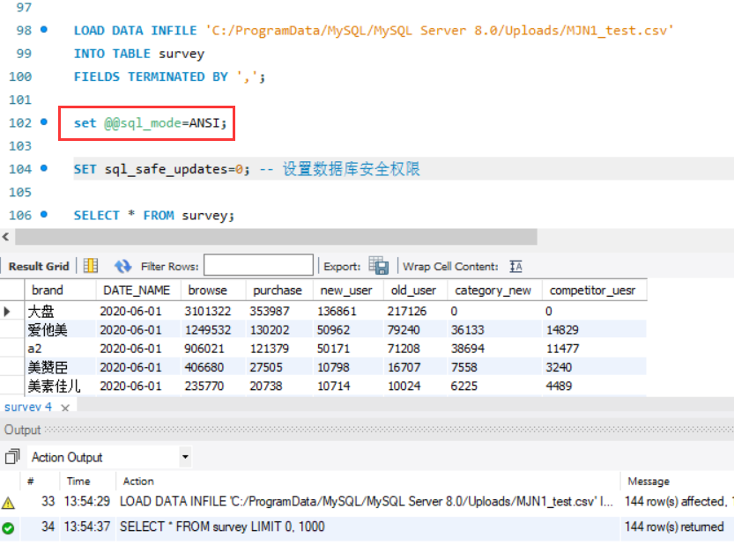Viewport: 734px width, 560px height.
Task: Select the 美素佳儿 brand cell
Action: 60,386
